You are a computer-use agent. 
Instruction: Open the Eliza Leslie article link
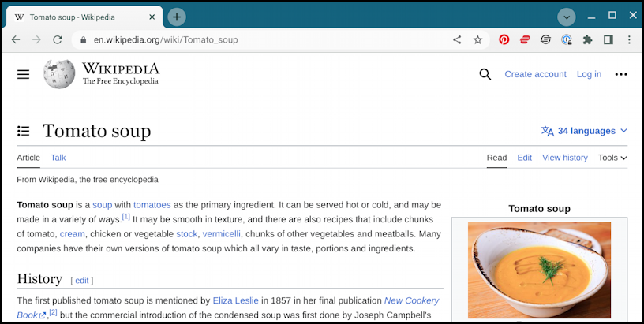point(235,300)
